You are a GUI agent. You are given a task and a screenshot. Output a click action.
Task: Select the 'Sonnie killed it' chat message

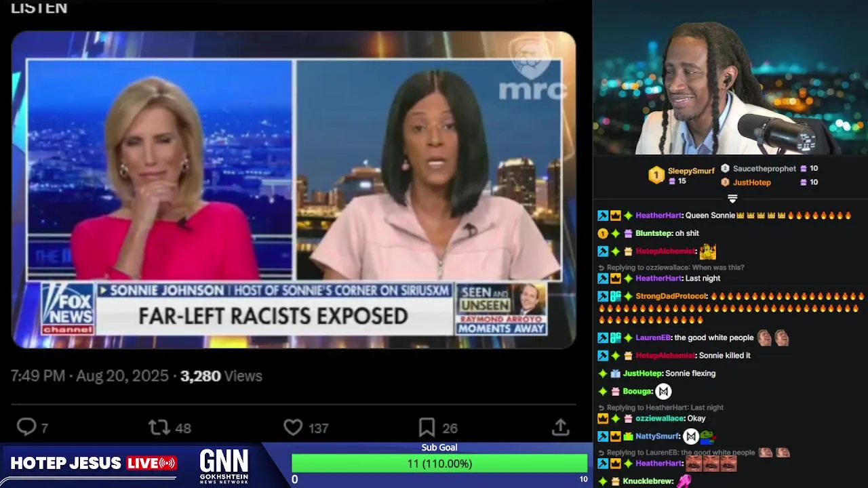point(725,355)
